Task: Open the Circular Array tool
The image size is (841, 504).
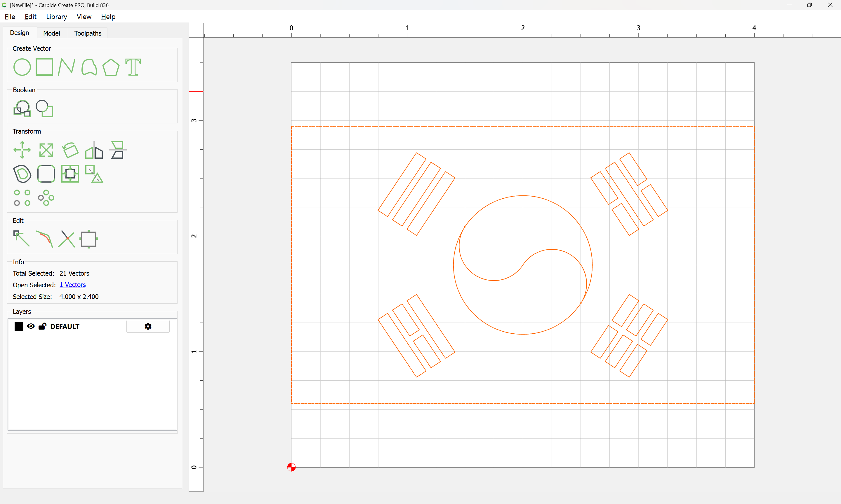Action: 46,198
